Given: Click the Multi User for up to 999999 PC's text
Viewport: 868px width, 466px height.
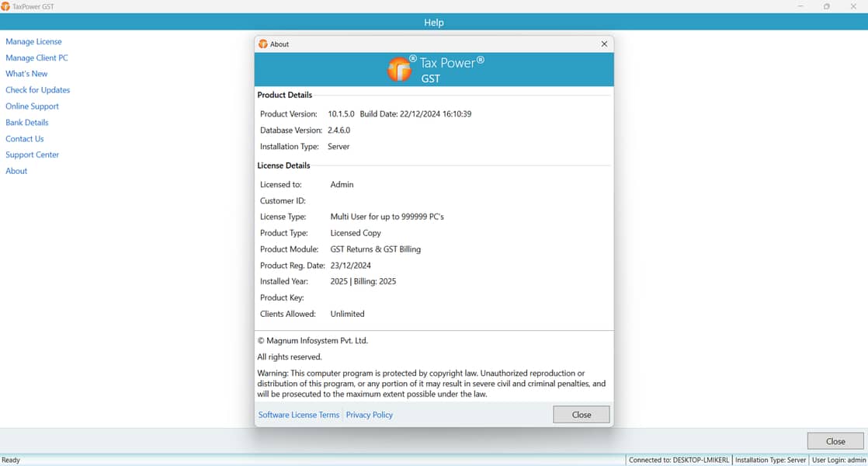Looking at the screenshot, I should coord(387,217).
